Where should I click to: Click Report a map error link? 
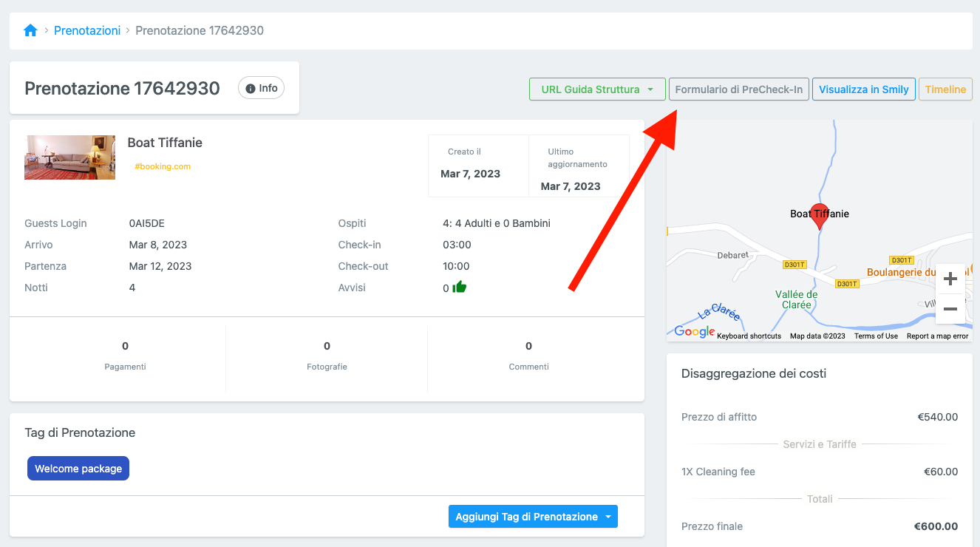[x=937, y=336]
